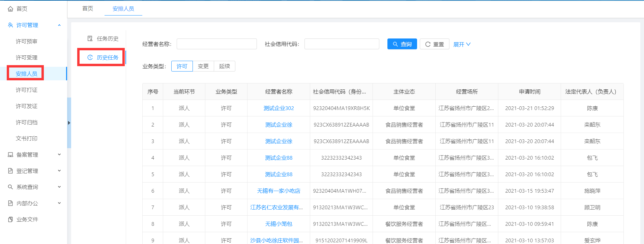The width and height of the screenshot is (644, 244).
Task: Click the 内部办公 file icon
Action: pos(10,203)
